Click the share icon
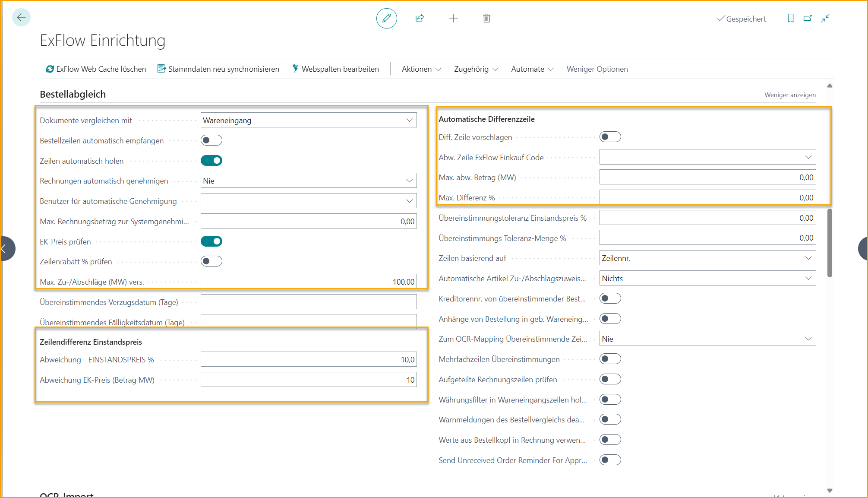This screenshot has width=868, height=498. (420, 18)
